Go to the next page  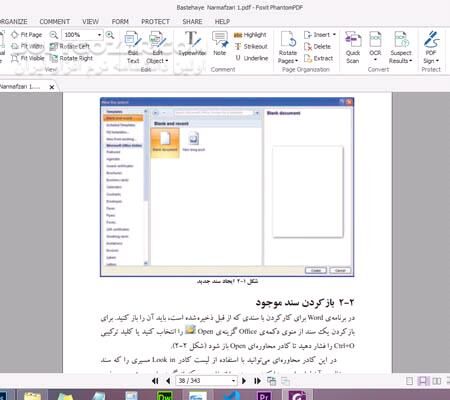tap(244, 381)
